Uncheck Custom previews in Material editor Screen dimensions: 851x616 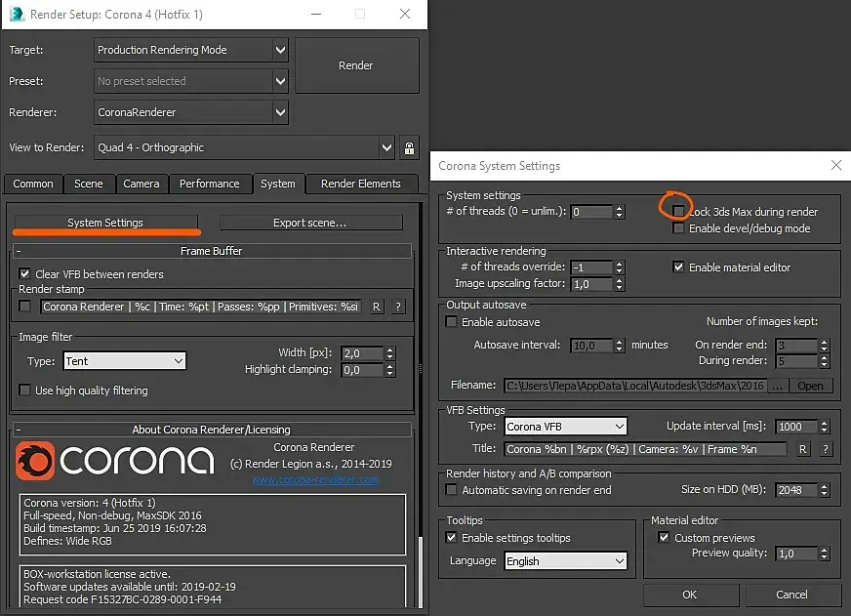click(x=664, y=537)
